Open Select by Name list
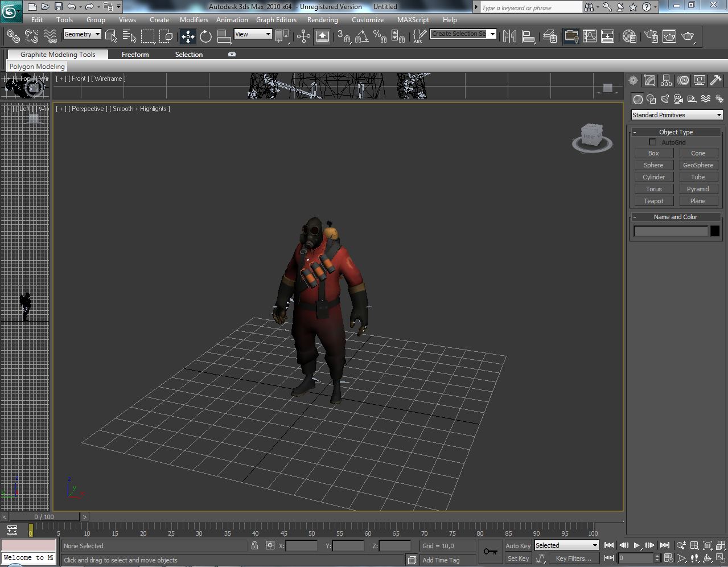Viewport: 728px width, 567px height. pyautogui.click(x=129, y=36)
